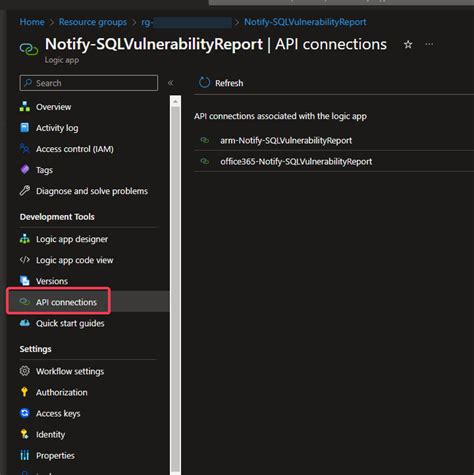Click the purple Tags icon
474x475 pixels.
click(x=25, y=170)
